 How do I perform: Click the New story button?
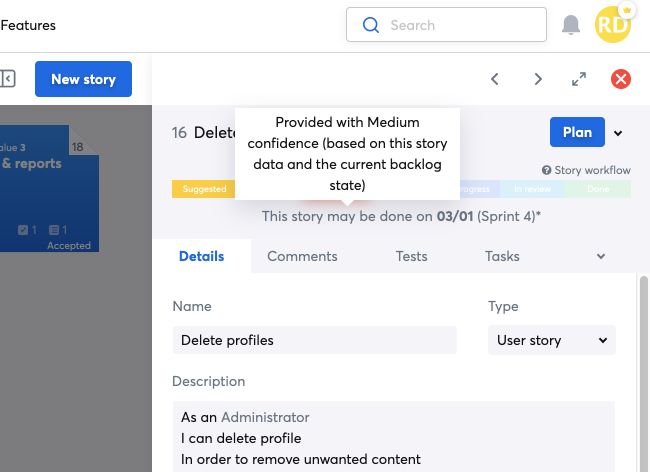[x=83, y=79]
